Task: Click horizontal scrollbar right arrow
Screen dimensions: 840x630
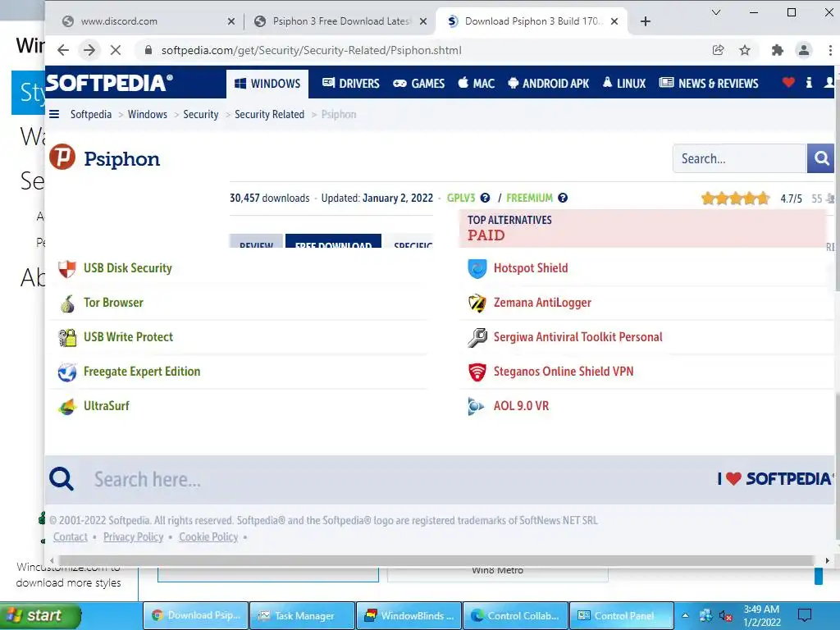Action: pos(827,560)
